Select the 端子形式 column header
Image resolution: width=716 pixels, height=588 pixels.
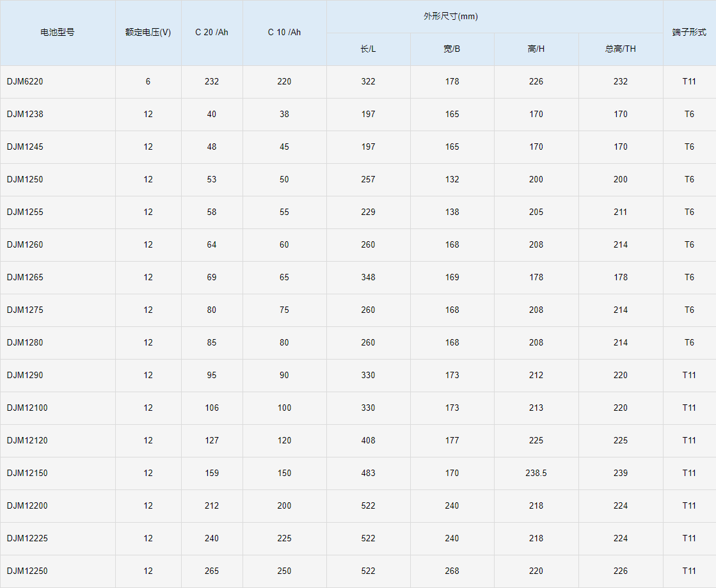(689, 32)
